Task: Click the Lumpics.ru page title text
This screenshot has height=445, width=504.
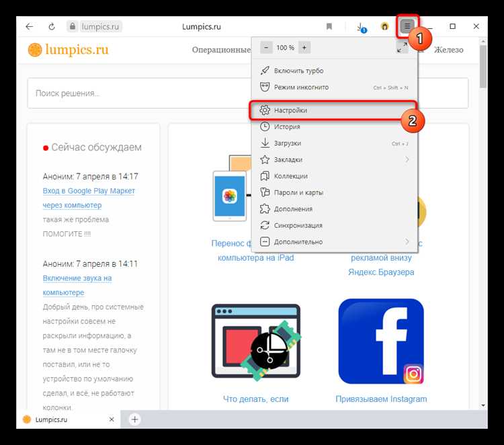Action: 202,27
